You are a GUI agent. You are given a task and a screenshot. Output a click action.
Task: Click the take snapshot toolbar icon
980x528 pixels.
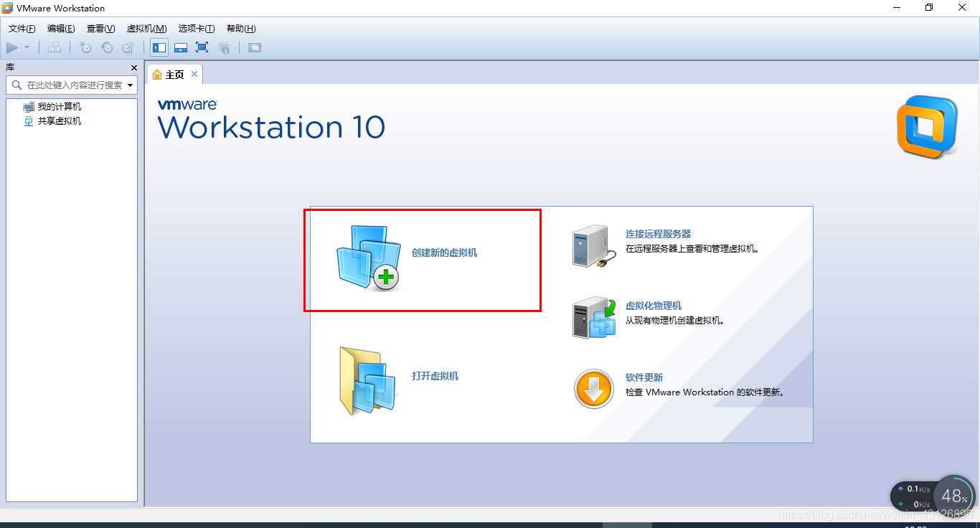coord(85,47)
